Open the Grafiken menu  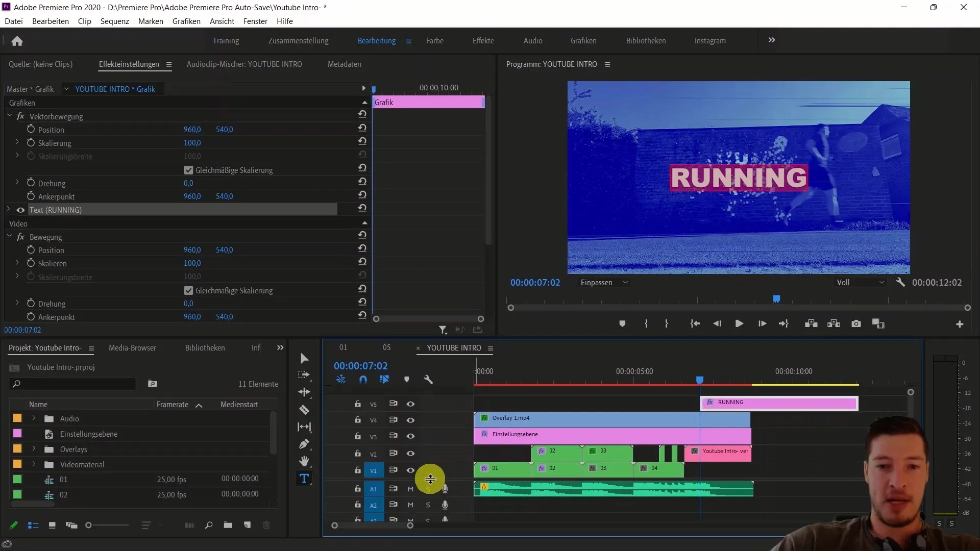point(186,21)
